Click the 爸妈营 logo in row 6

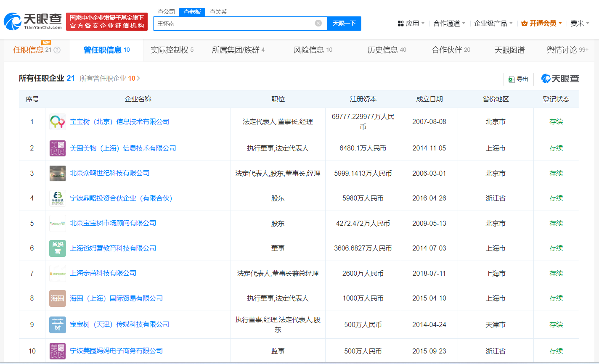coord(57,248)
